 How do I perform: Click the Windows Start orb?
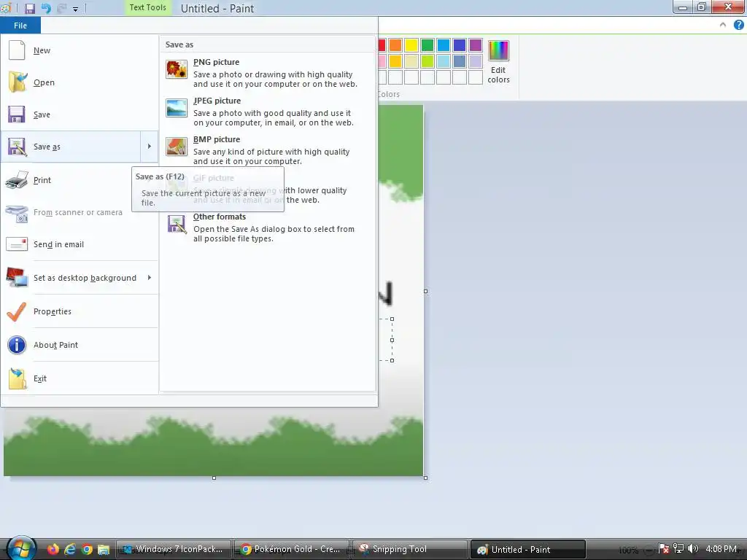pos(20,548)
